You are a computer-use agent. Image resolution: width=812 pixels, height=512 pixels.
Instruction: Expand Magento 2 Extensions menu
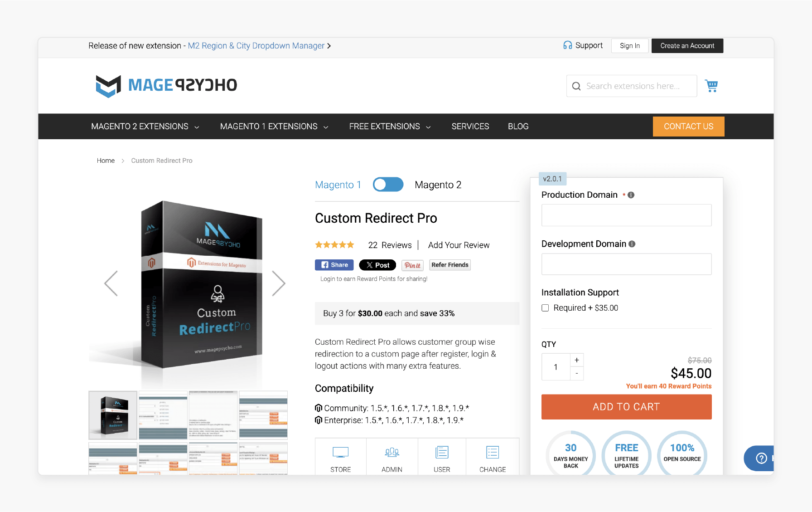click(x=145, y=127)
